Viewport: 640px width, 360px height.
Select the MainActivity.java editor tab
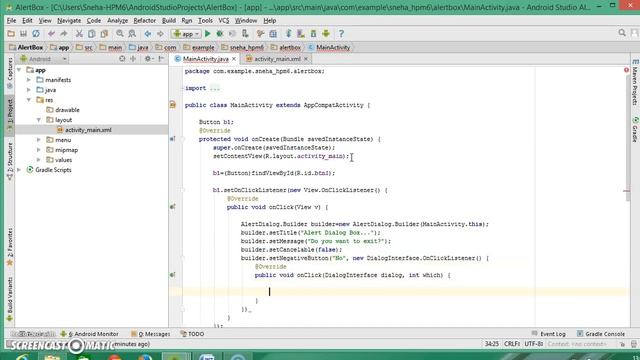click(x=205, y=59)
